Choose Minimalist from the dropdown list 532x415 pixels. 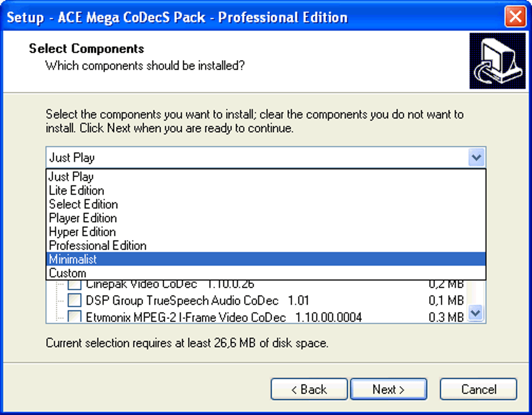(265, 259)
